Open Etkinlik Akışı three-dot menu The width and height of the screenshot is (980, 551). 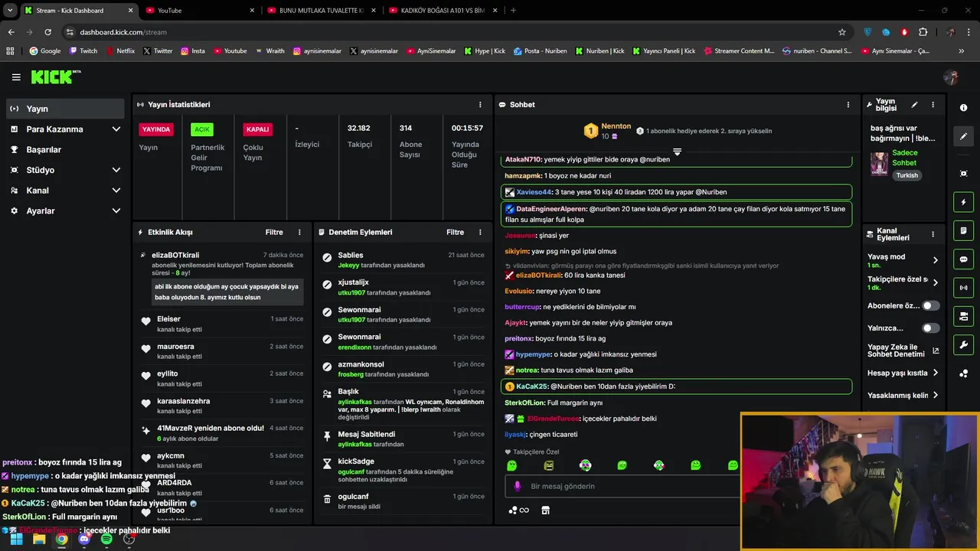point(299,232)
